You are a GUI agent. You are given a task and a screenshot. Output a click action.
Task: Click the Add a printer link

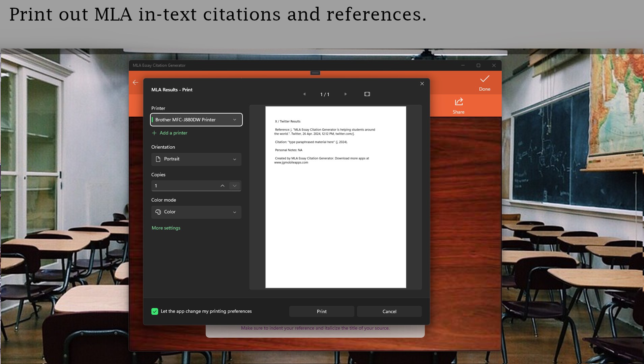coord(173,133)
